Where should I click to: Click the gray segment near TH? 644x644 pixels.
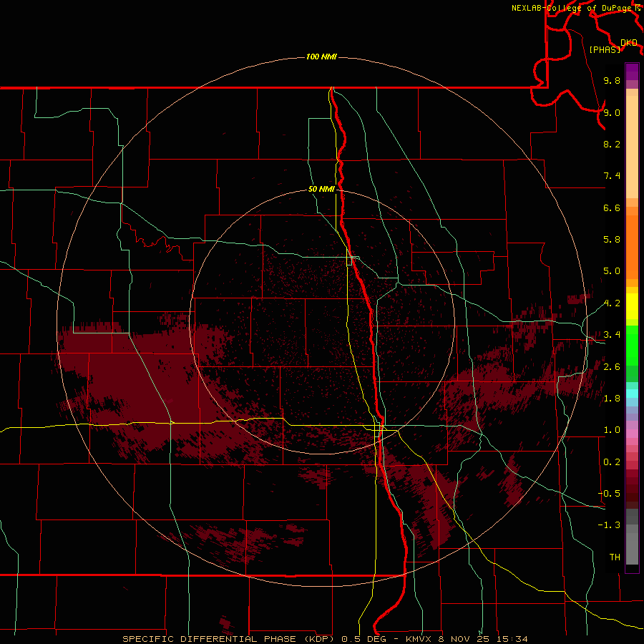tap(632, 548)
